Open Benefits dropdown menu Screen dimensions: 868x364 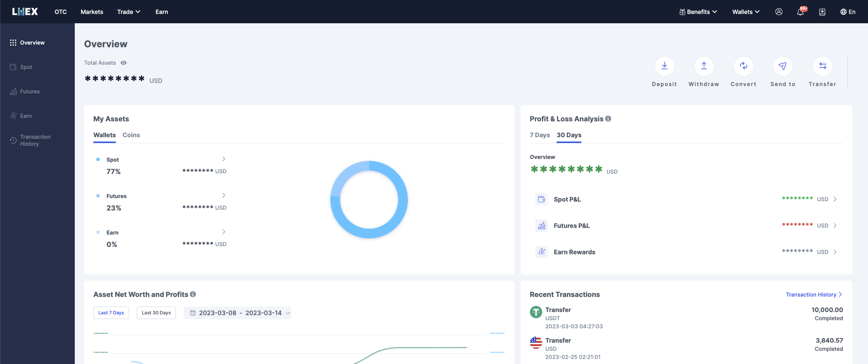click(x=698, y=12)
